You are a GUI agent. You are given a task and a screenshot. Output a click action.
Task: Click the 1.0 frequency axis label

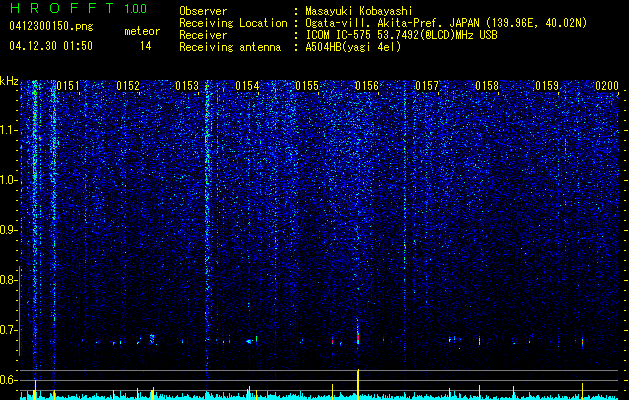click(8, 180)
